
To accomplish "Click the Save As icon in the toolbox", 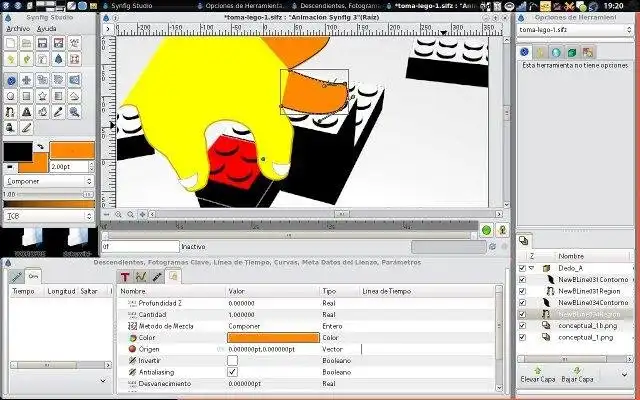I will click(x=58, y=43).
